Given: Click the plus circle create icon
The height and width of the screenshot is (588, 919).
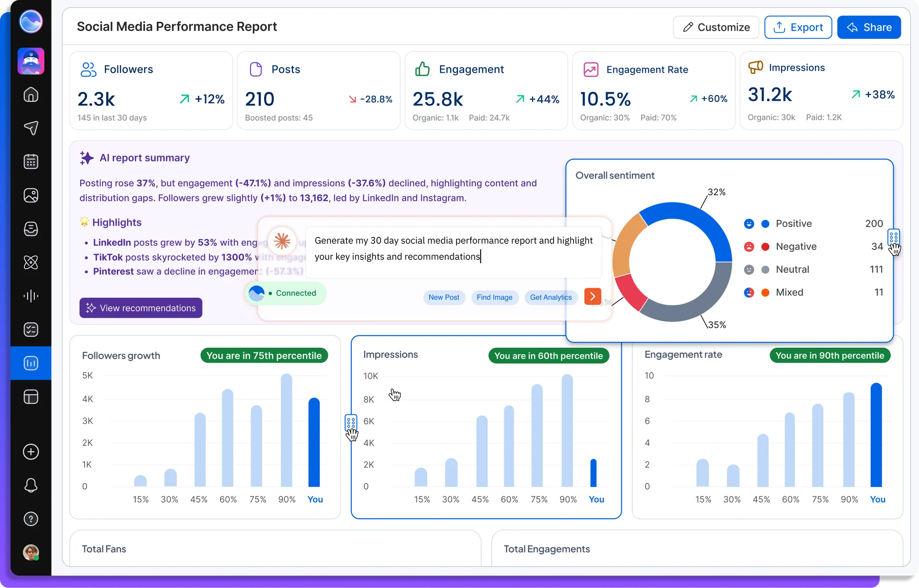Looking at the screenshot, I should point(31,452).
